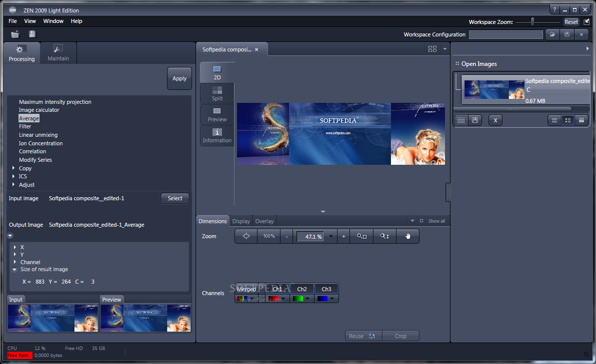Select Linear unmixing in the processing list
The image size is (596, 364).
coord(38,135)
